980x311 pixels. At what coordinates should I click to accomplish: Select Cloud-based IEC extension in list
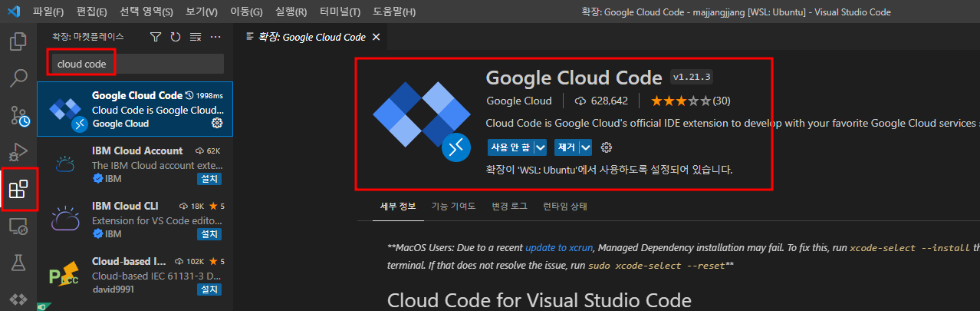click(135, 276)
